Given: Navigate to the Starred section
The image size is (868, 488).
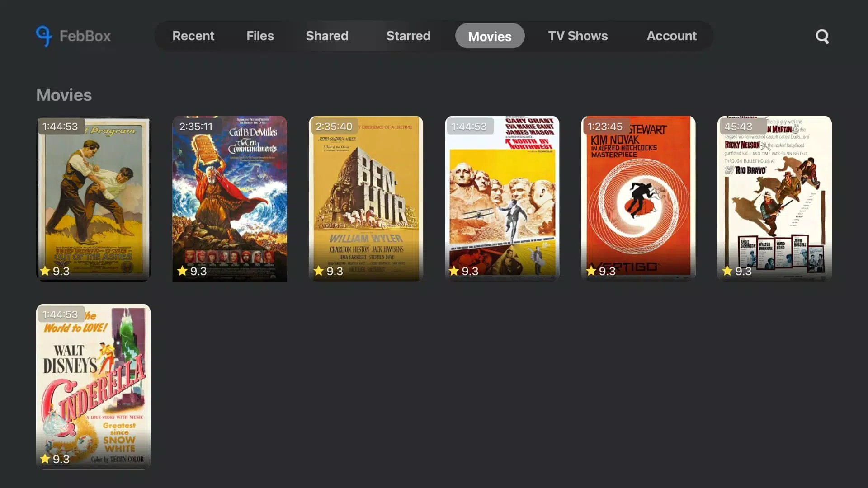Looking at the screenshot, I should [x=408, y=36].
